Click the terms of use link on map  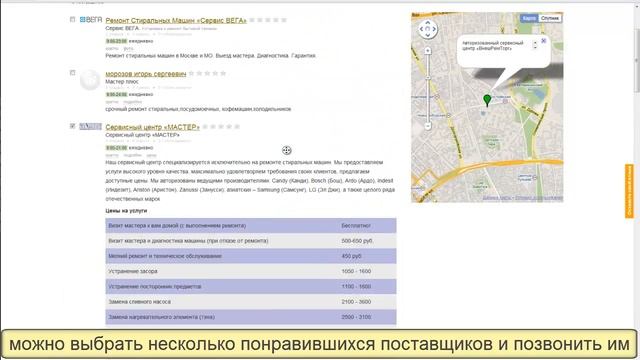tap(538, 198)
